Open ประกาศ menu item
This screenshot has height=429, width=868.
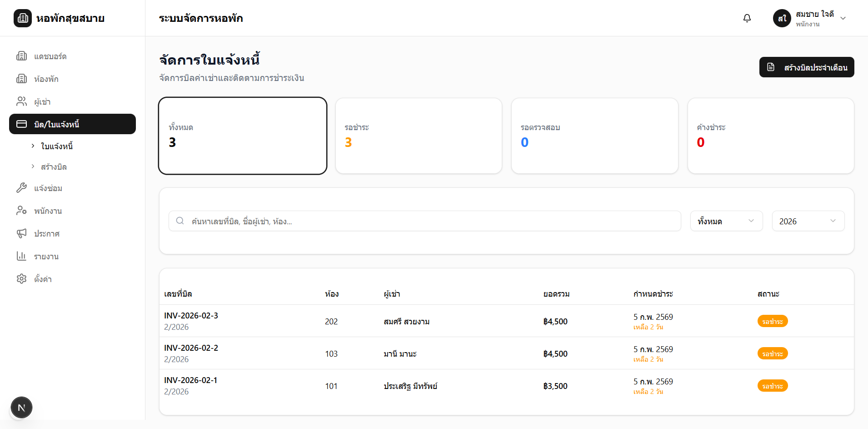click(72, 233)
